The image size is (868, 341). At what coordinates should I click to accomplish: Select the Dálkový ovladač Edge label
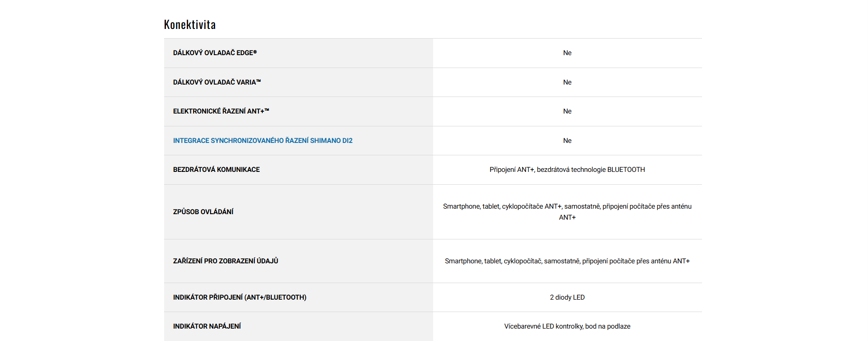215,53
